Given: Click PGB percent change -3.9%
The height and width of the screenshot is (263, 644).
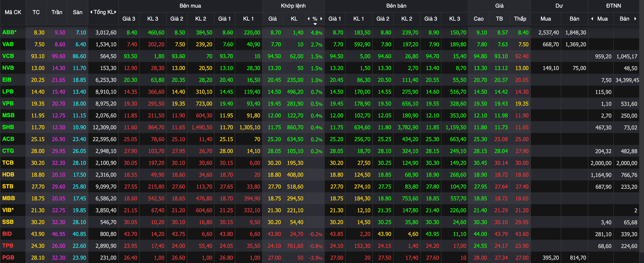Looking at the screenshot, I should [x=316, y=258].
